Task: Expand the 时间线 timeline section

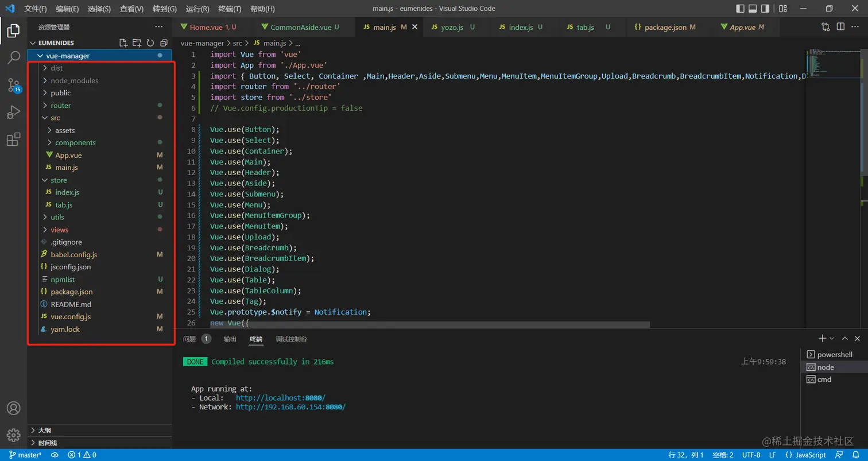Action: (x=99, y=443)
